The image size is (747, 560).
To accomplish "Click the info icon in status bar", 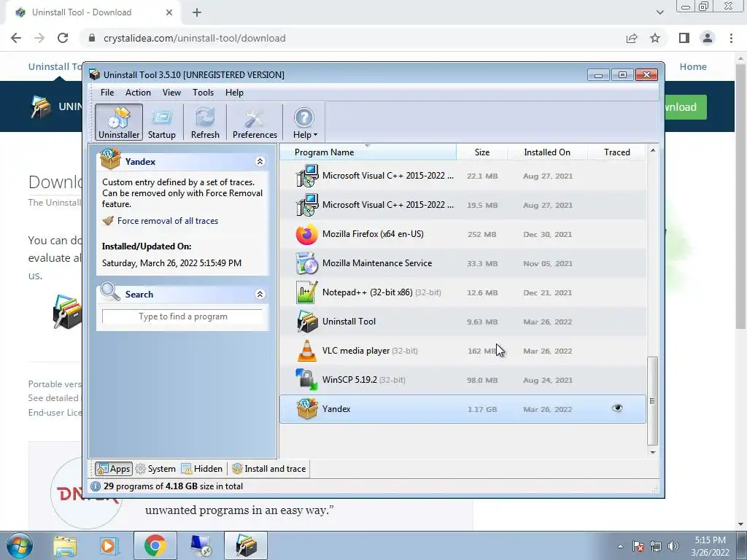I will coord(96,486).
